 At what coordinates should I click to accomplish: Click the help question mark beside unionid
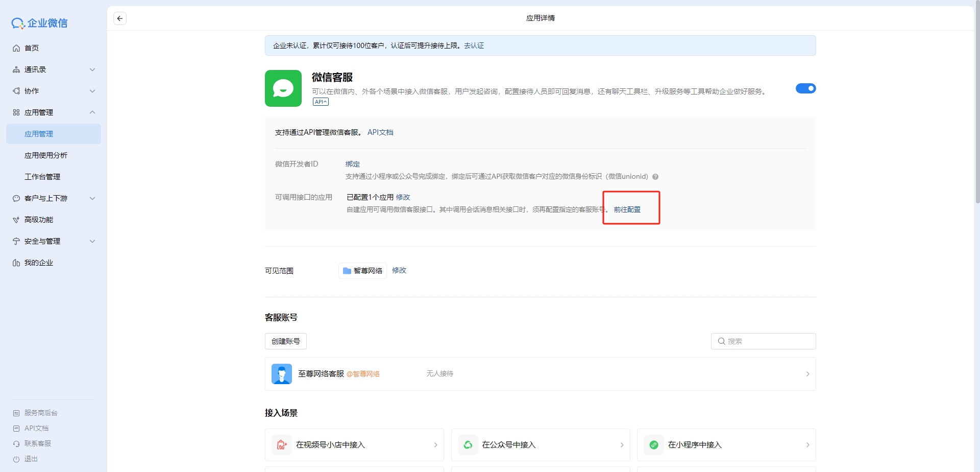655,177
